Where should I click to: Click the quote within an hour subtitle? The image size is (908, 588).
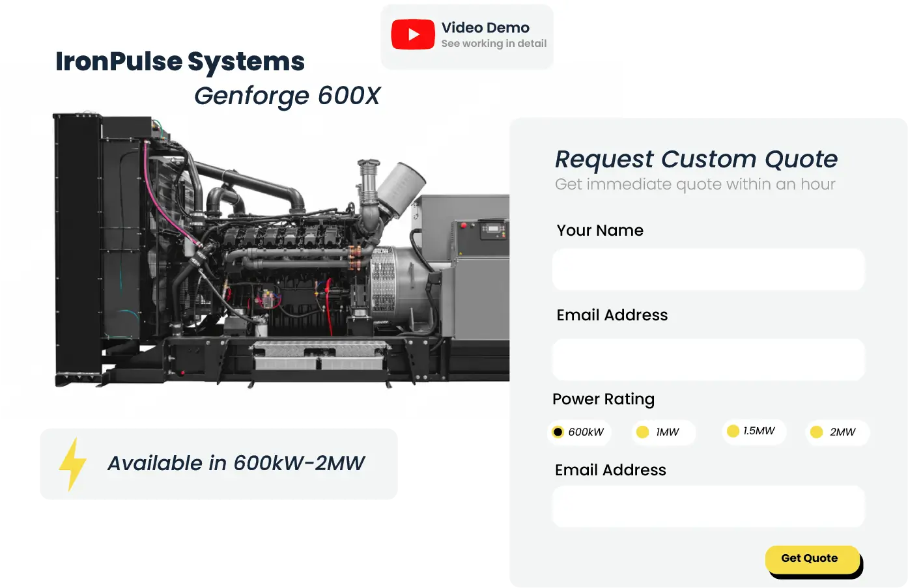coord(694,184)
